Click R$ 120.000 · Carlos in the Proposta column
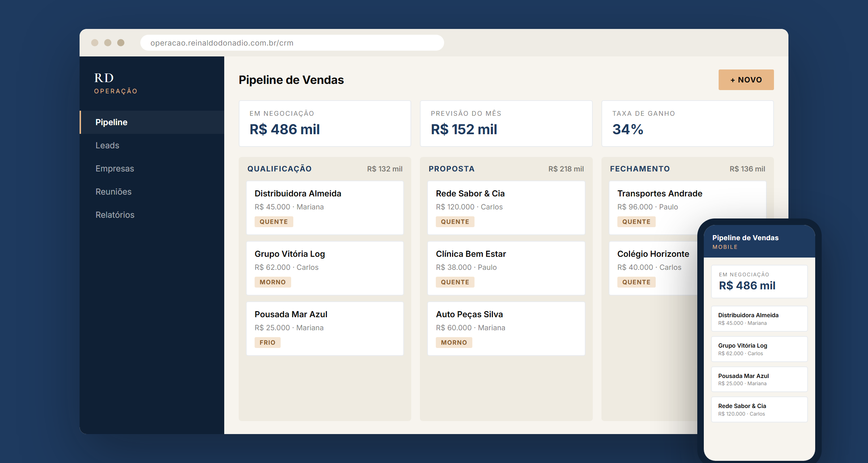Screen dimensions: 868x463 click(x=469, y=207)
